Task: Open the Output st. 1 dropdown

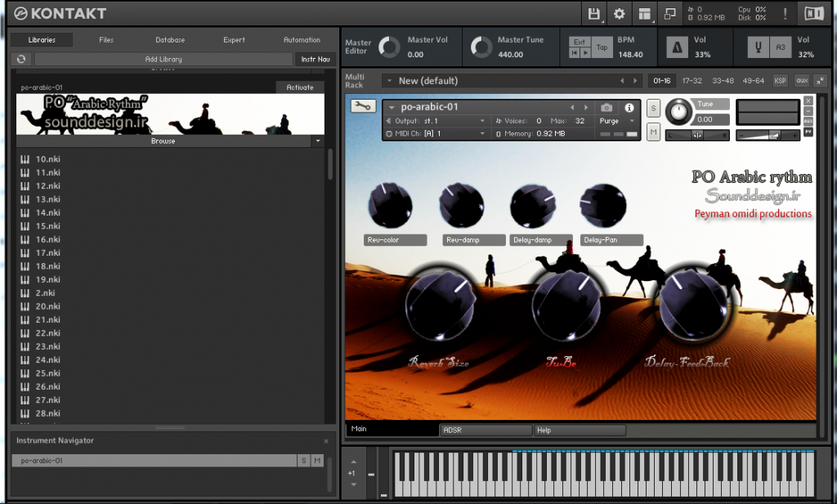Action: (482, 121)
